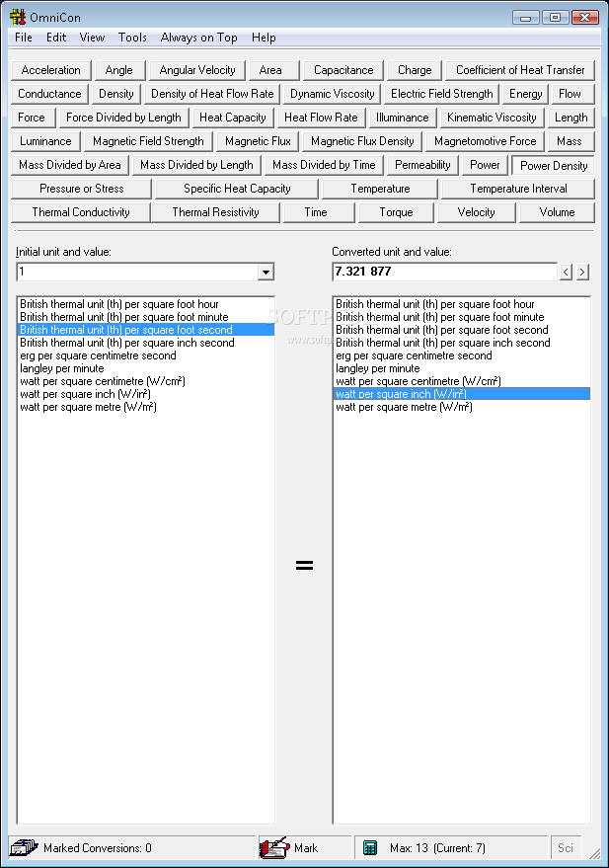The image size is (609, 868).
Task: Switch to the Energy category
Action: [525, 94]
